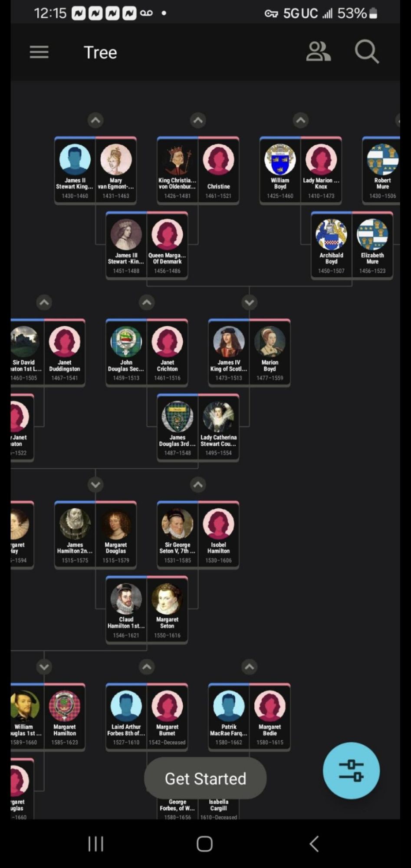This screenshot has width=411, height=868.
Task: Expand ancestors above Patrik MacRae couple
Action: click(x=249, y=667)
